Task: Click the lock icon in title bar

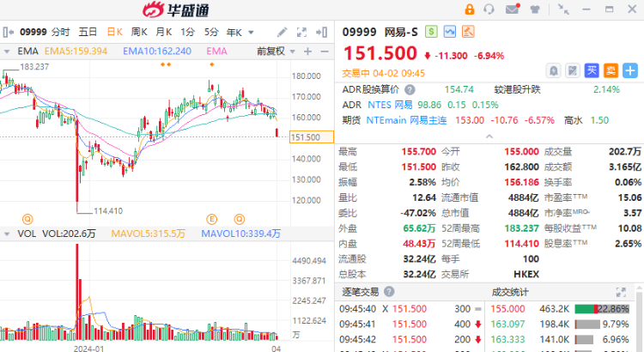Action: tap(470, 9)
